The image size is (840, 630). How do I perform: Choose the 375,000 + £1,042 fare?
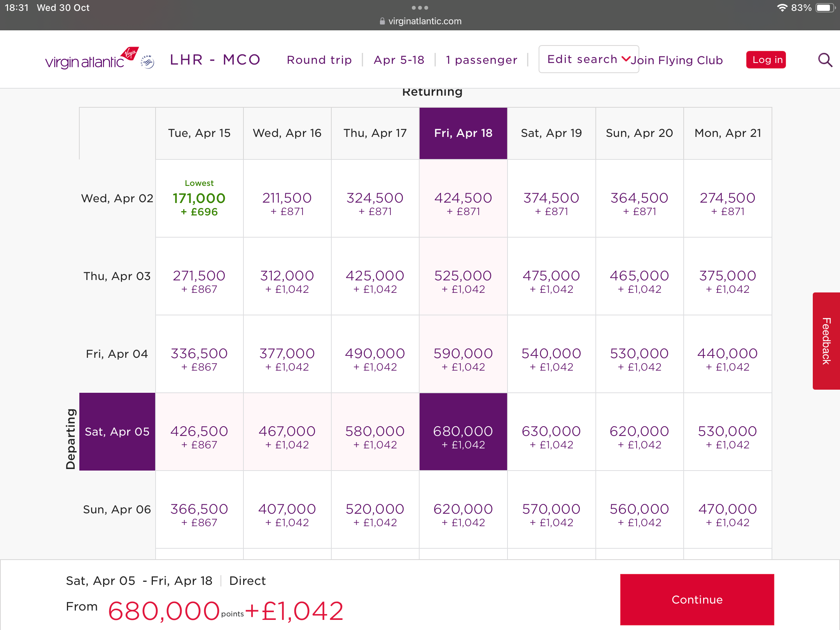[728, 276]
